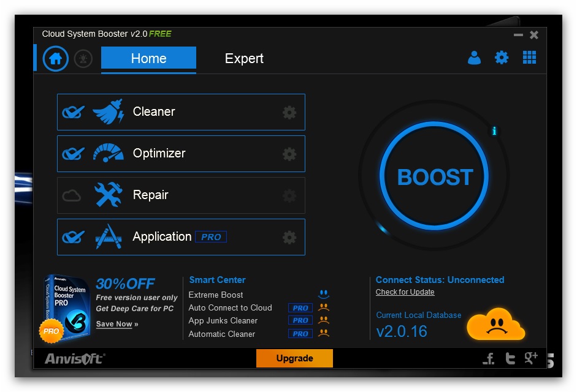The width and height of the screenshot is (577, 392).
Task: Click the Cleaner broom icon
Action: [108, 112]
